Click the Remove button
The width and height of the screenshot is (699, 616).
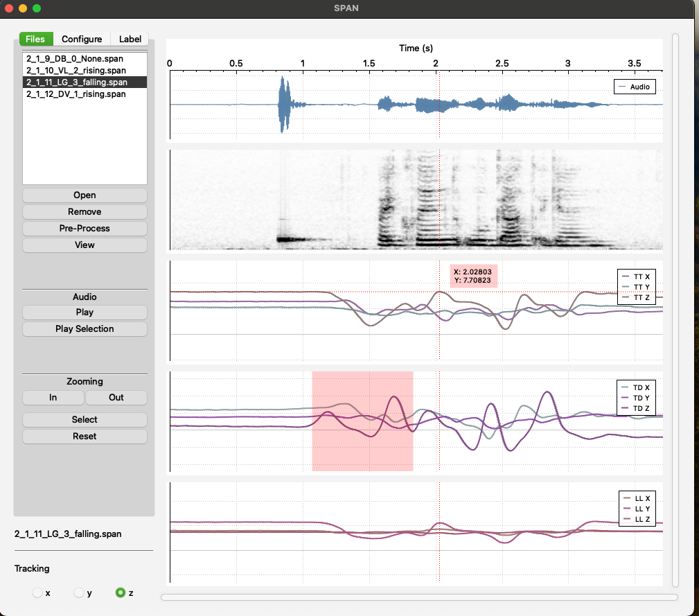[x=85, y=212]
